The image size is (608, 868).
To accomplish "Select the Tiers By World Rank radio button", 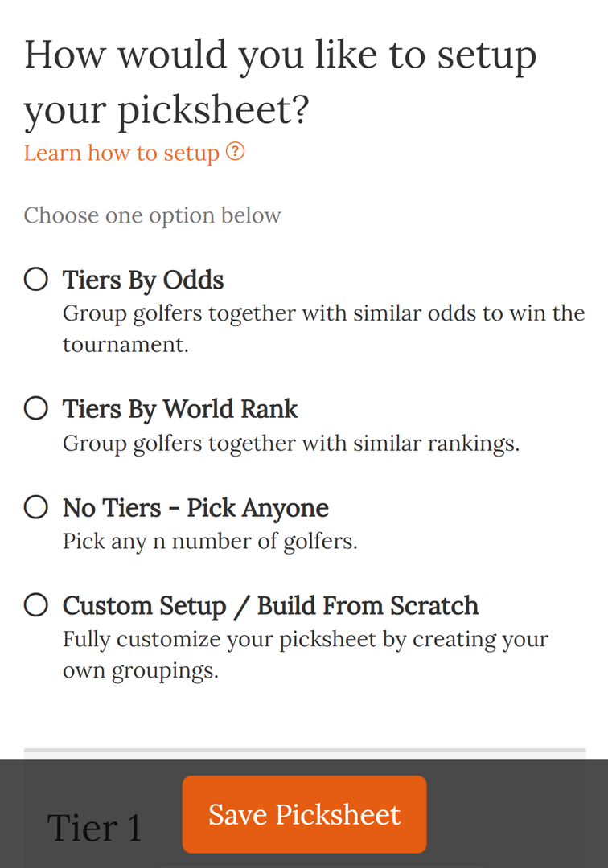I will coord(36,408).
